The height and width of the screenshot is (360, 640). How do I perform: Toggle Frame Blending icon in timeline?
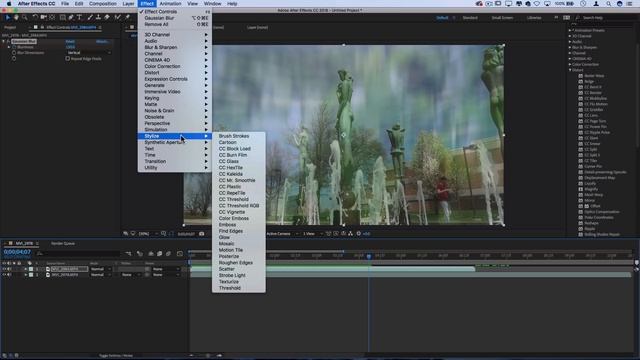[x=160, y=254]
